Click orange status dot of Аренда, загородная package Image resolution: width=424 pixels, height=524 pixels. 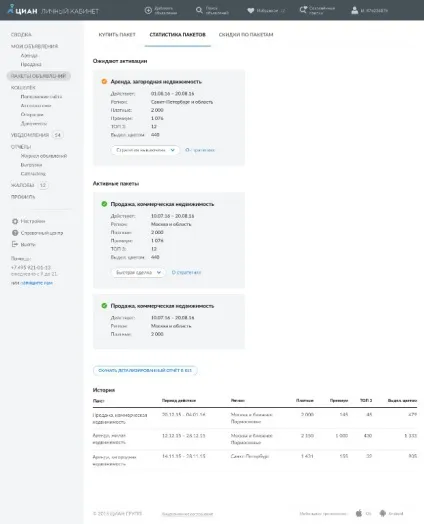[x=104, y=82]
